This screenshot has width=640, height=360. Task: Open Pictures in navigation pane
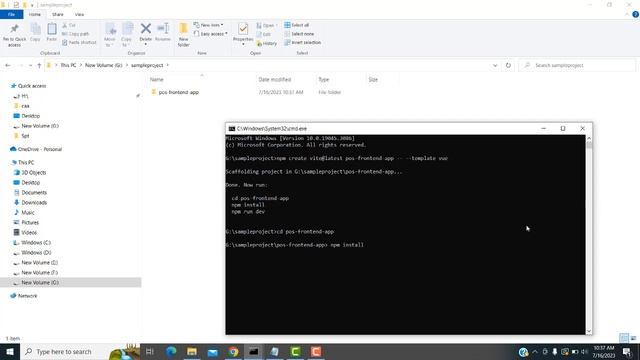coord(30,222)
